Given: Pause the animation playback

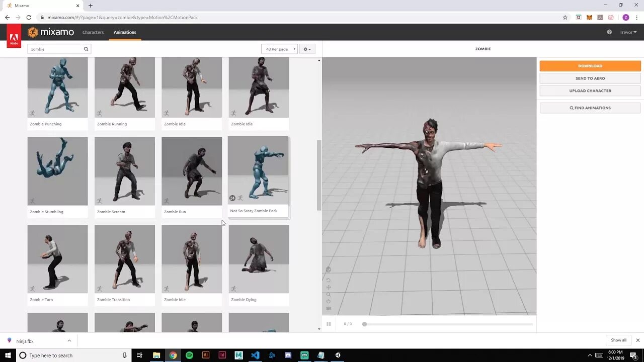Looking at the screenshot, I should [x=329, y=324].
